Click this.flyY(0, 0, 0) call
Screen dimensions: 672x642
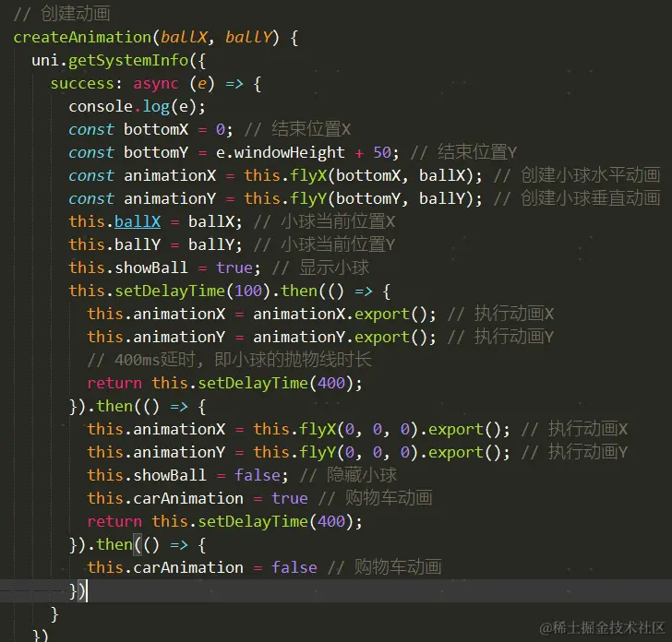click(336, 453)
